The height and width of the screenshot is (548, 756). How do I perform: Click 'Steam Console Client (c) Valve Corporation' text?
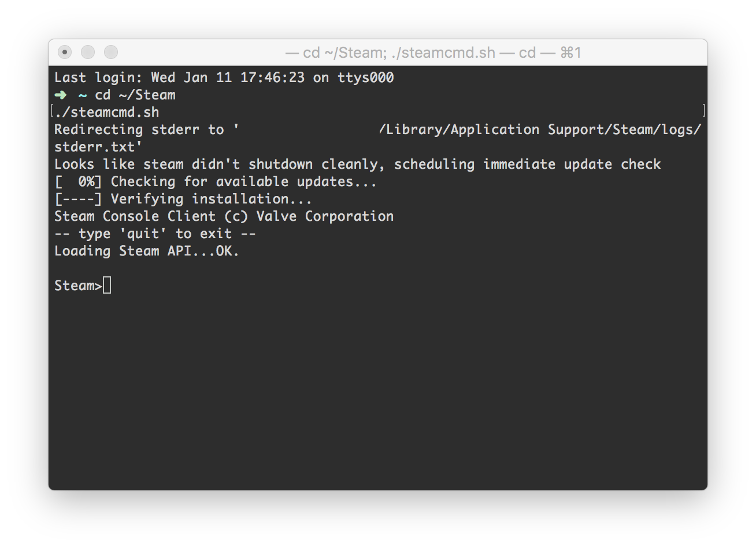(x=224, y=216)
